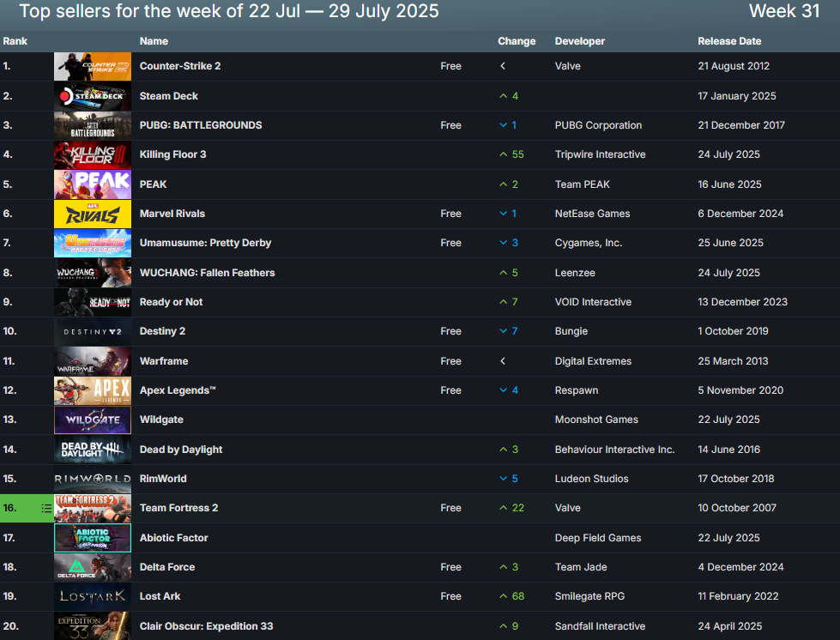Click the list icon beside rank 16
Viewport: 840px width, 640px height.
(46, 509)
